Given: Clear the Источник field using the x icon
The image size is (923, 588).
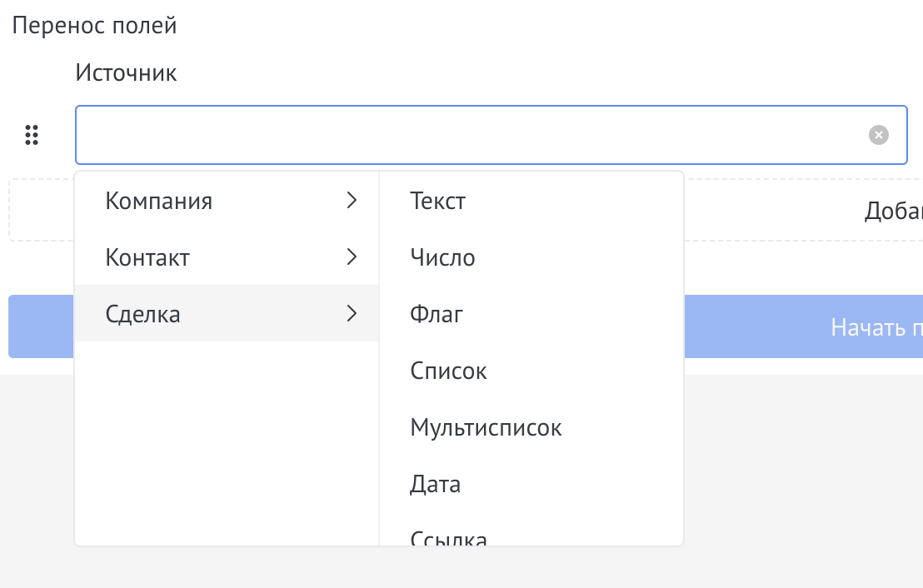Looking at the screenshot, I should pyautogui.click(x=879, y=135).
